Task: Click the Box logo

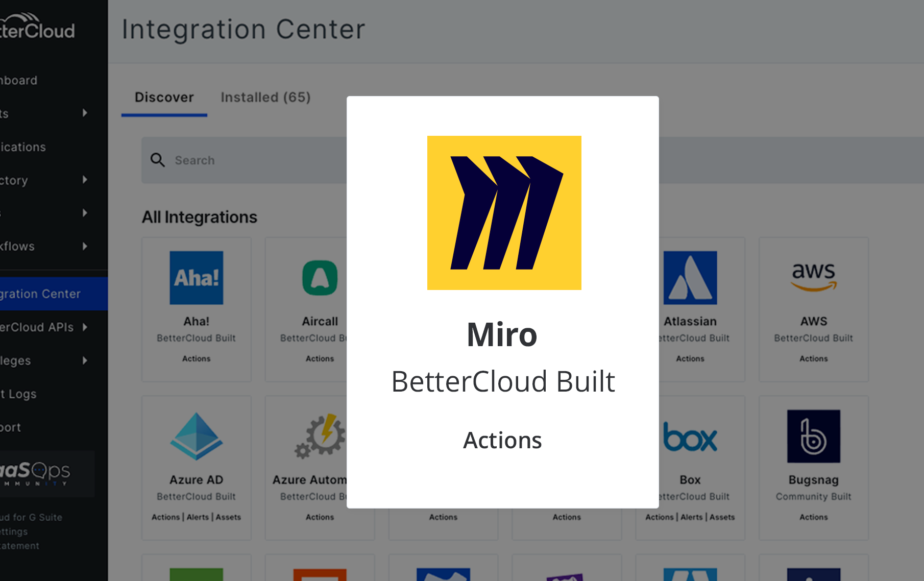Action: (690, 437)
